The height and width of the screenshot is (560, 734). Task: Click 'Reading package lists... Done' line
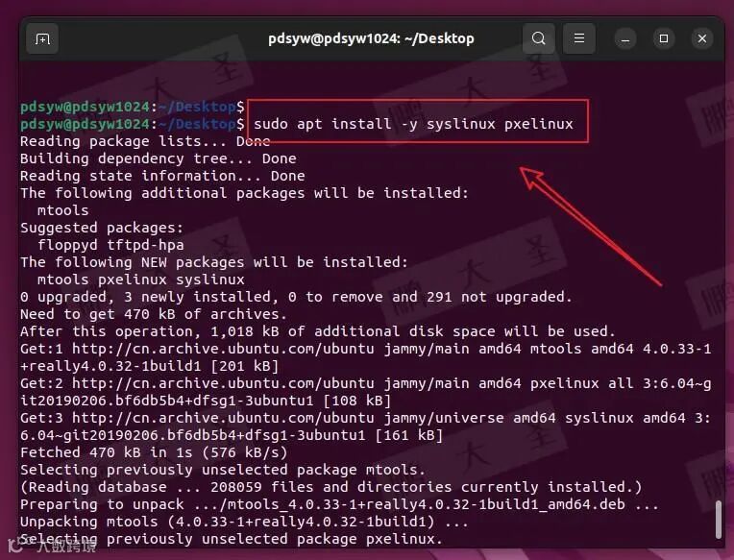[x=145, y=141]
